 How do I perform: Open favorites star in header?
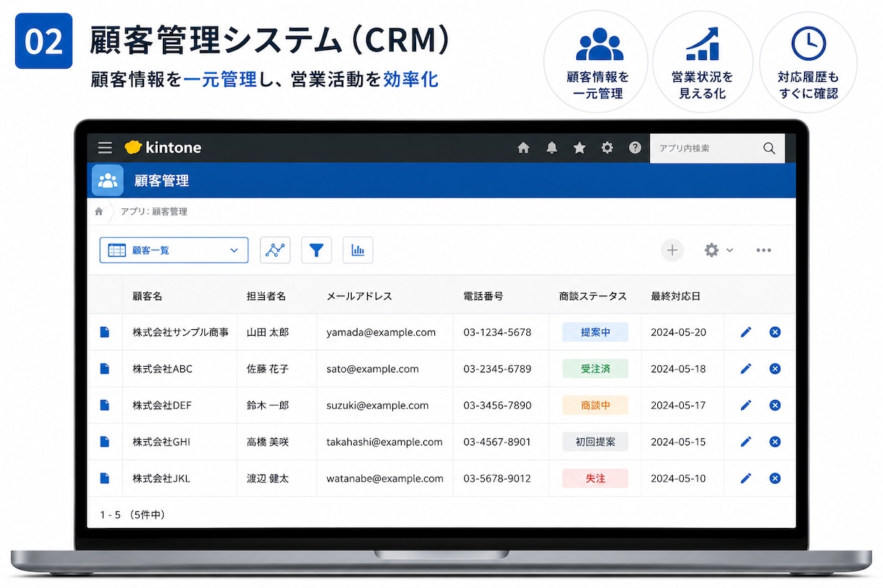point(579,148)
